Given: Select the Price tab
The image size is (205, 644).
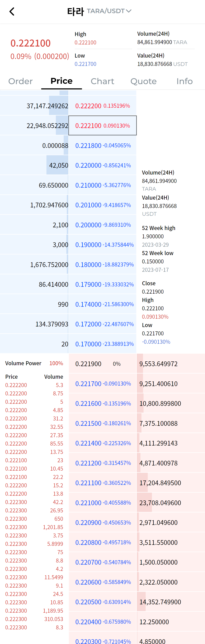Looking at the screenshot, I should [x=61, y=81].
